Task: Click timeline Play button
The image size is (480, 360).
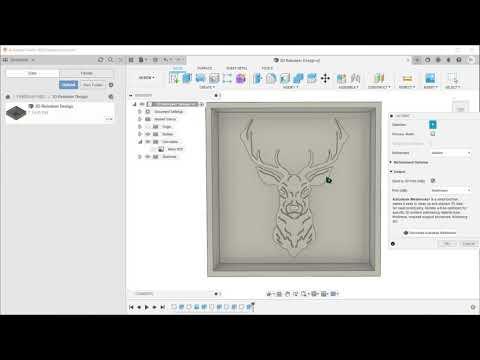Action: (147, 307)
